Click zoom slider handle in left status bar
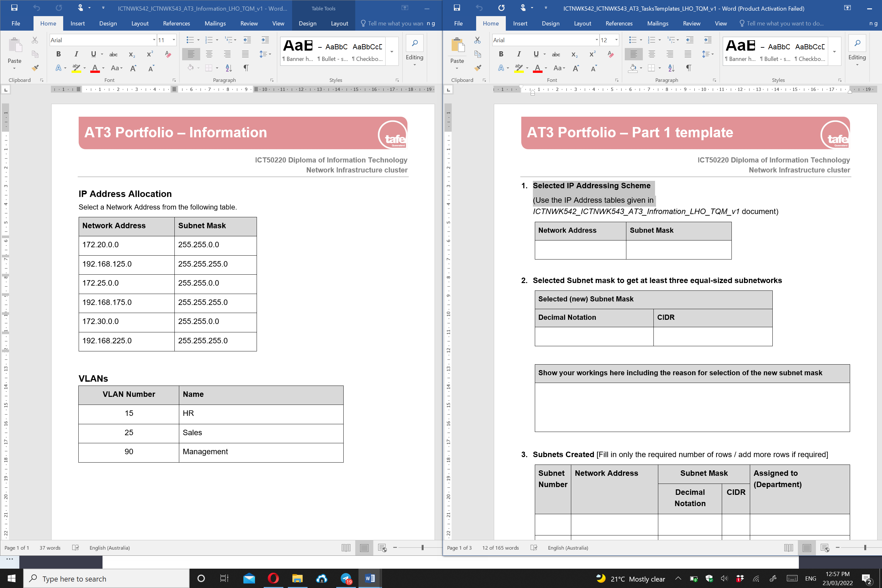 pyautogui.click(x=422, y=548)
